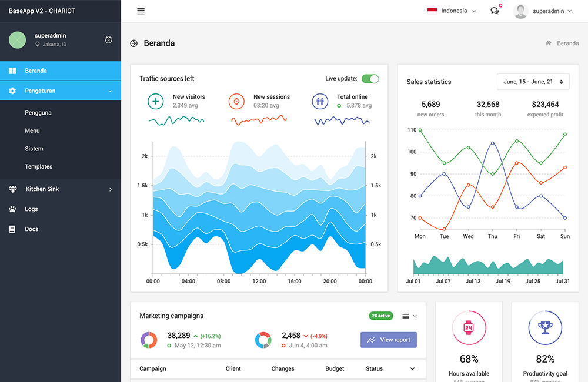Screen dimensions: 588x382
Task: Click the Kitchen Sink diamond icon
Action: tap(13, 189)
